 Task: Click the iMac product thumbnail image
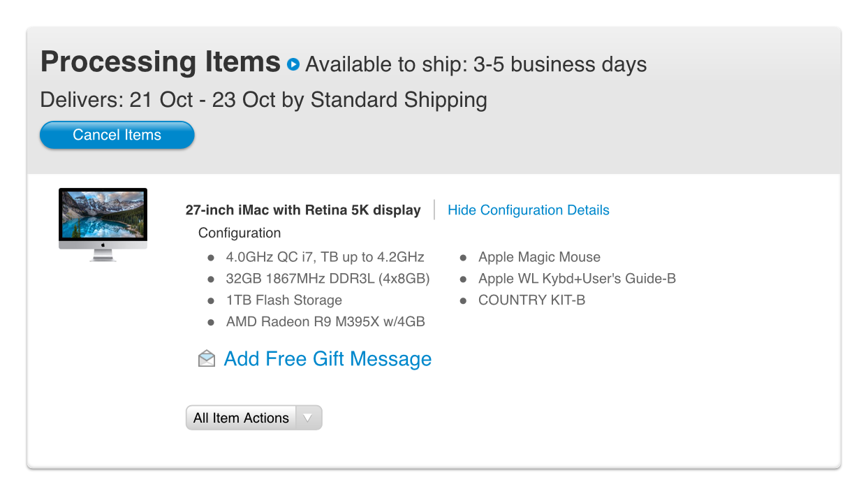[x=103, y=224]
